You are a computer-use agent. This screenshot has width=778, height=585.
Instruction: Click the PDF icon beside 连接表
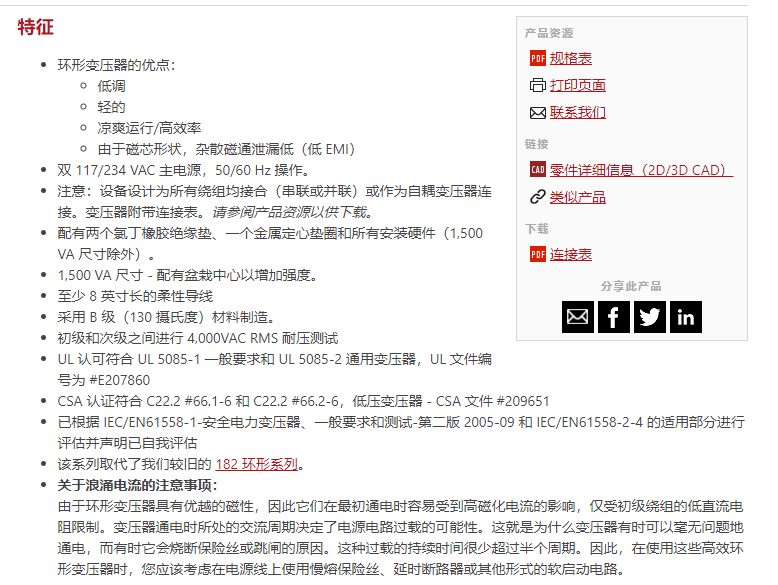(537, 254)
